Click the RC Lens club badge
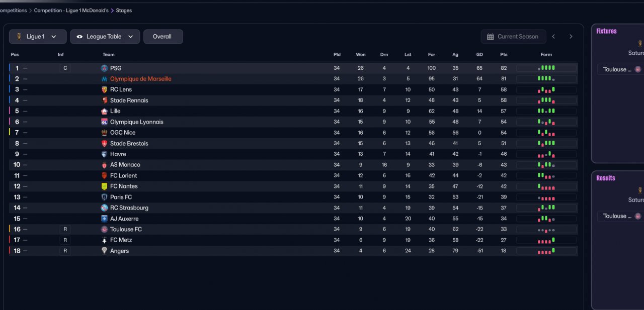644x310 pixels. [x=104, y=89]
